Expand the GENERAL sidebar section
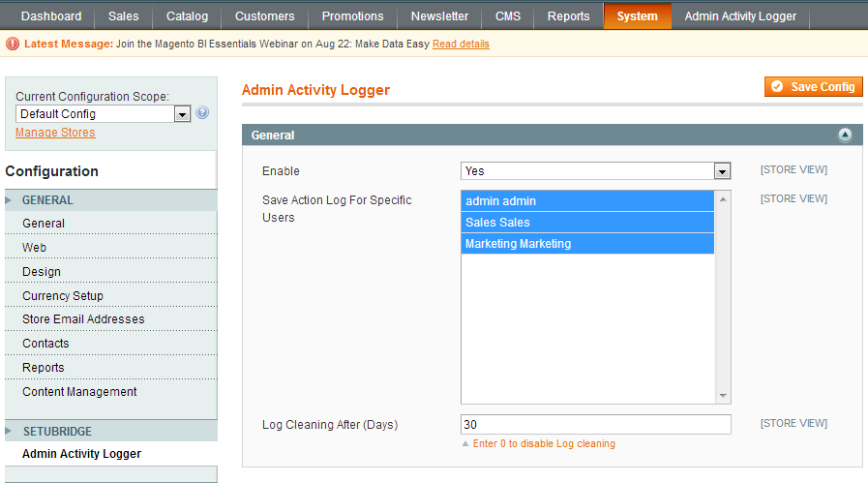 click(47, 200)
